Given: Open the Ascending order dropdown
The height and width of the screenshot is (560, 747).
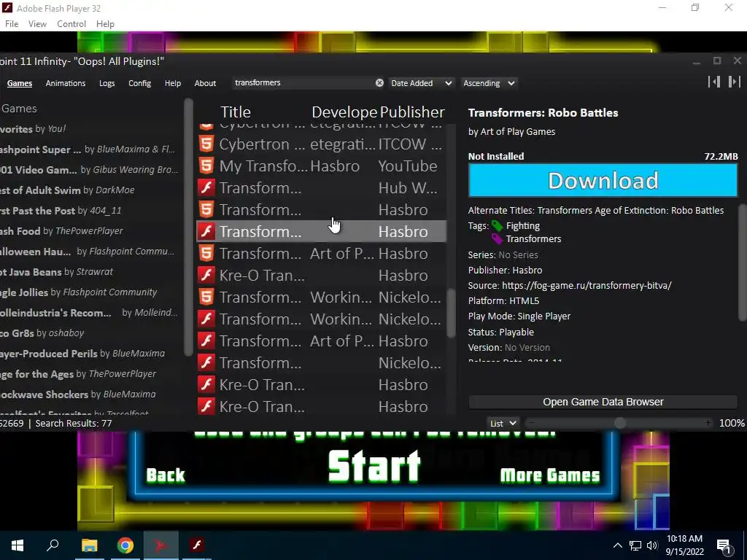Looking at the screenshot, I should coord(489,83).
